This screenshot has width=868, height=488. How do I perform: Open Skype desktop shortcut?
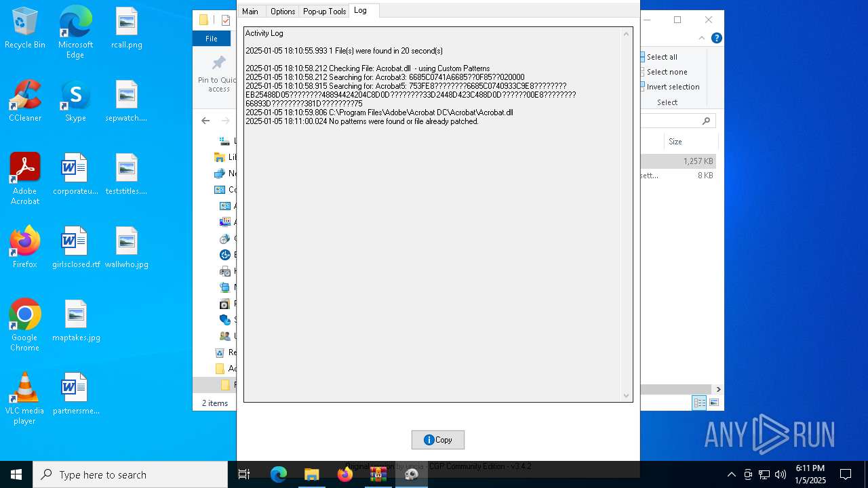click(75, 102)
